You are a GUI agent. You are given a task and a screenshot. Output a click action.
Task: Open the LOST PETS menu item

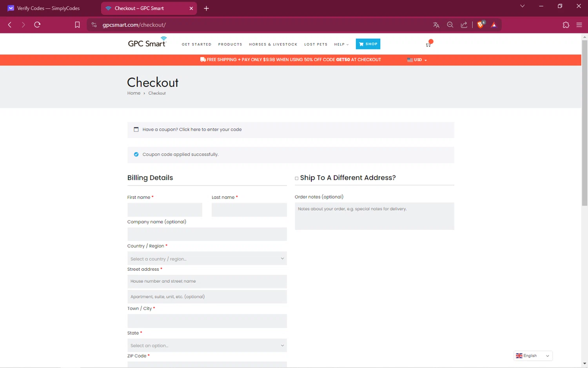pos(316,44)
